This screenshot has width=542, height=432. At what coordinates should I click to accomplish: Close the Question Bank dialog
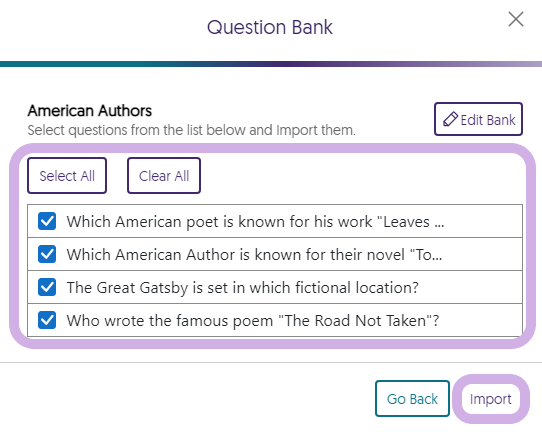[516, 19]
